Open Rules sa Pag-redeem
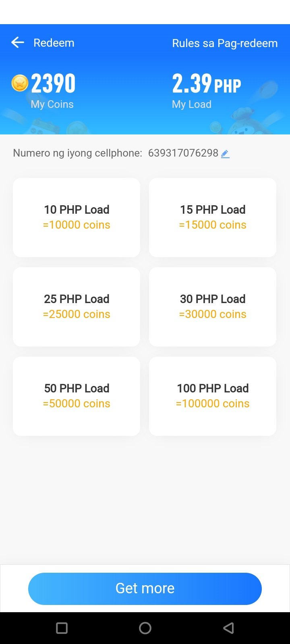The height and width of the screenshot is (644, 290). [x=225, y=43]
